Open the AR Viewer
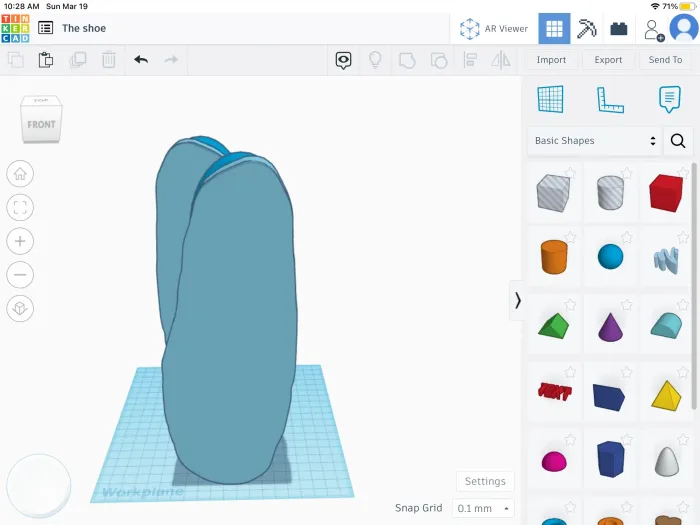The height and width of the screenshot is (525, 700). coord(494,29)
